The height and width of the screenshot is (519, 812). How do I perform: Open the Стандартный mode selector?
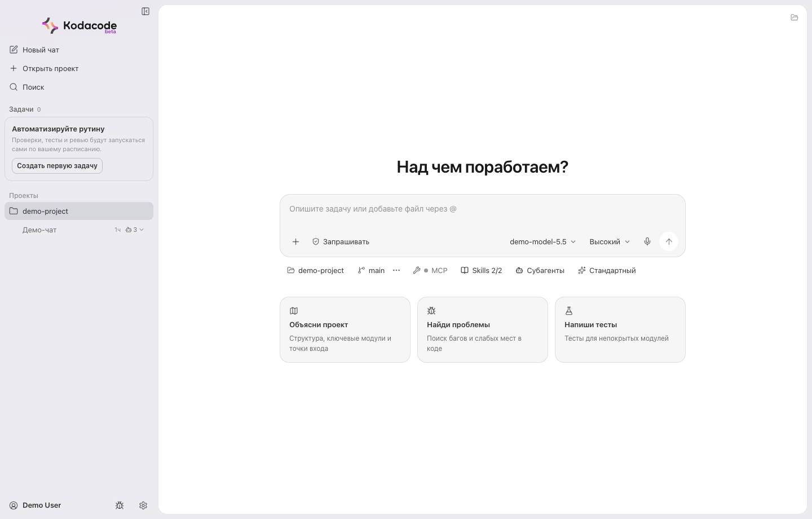607,270
